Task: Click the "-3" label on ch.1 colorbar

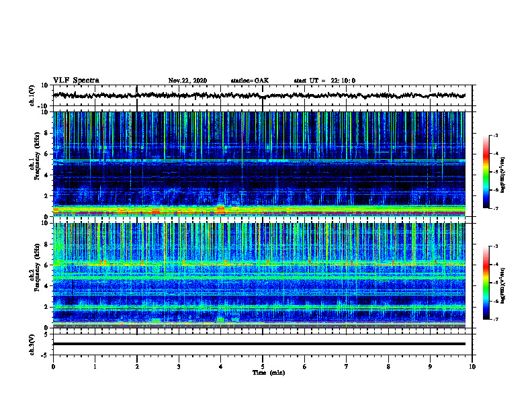Action: [x=496, y=136]
